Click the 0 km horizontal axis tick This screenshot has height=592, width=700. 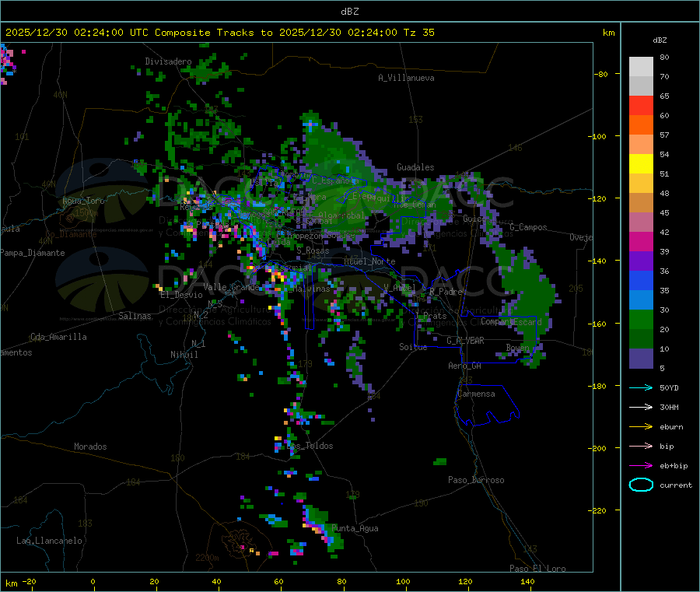pyautogui.click(x=93, y=582)
